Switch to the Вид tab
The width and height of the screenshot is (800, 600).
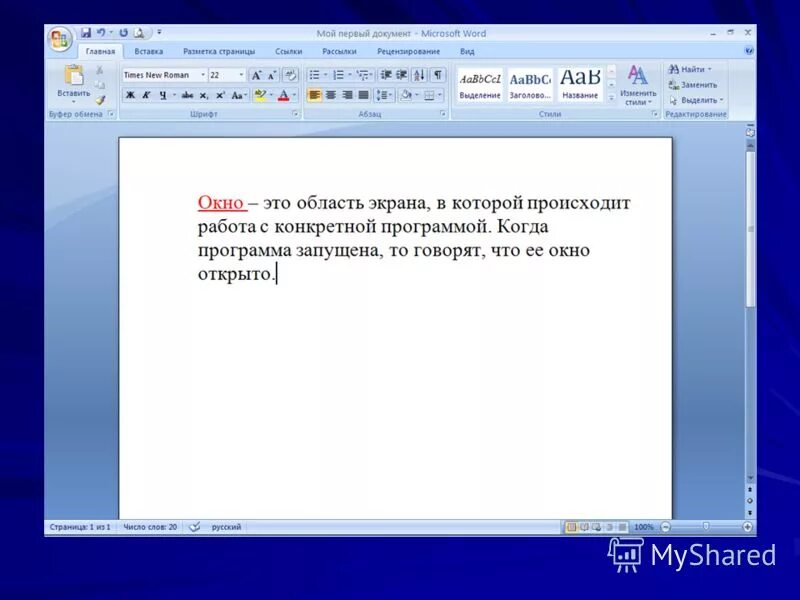pyautogui.click(x=467, y=52)
